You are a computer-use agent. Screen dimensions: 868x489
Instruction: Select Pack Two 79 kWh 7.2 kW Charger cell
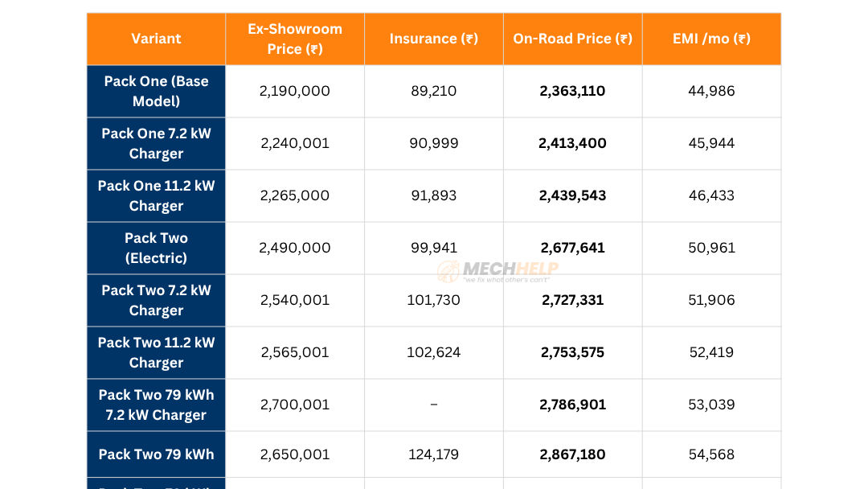point(156,405)
